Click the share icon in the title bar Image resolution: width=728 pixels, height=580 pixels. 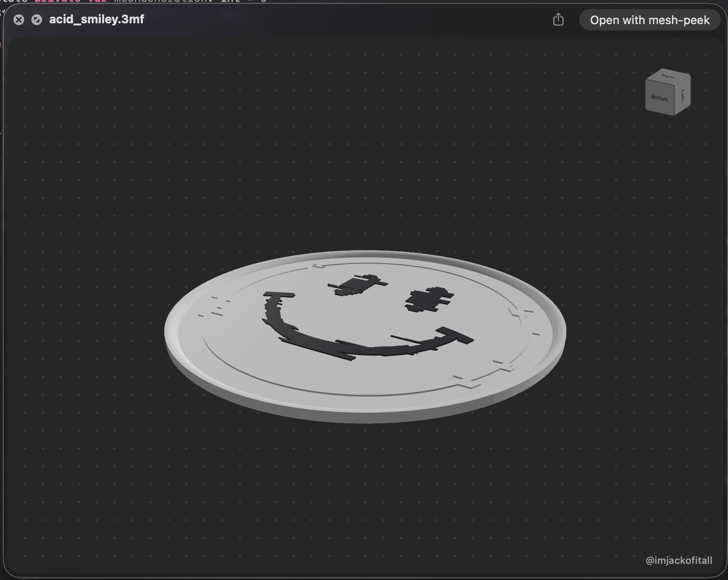coord(558,20)
